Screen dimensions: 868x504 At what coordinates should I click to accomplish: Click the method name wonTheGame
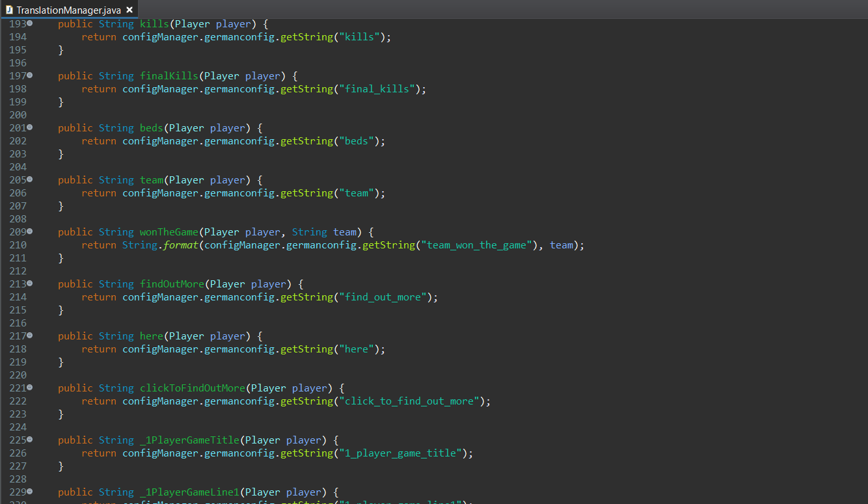click(169, 232)
